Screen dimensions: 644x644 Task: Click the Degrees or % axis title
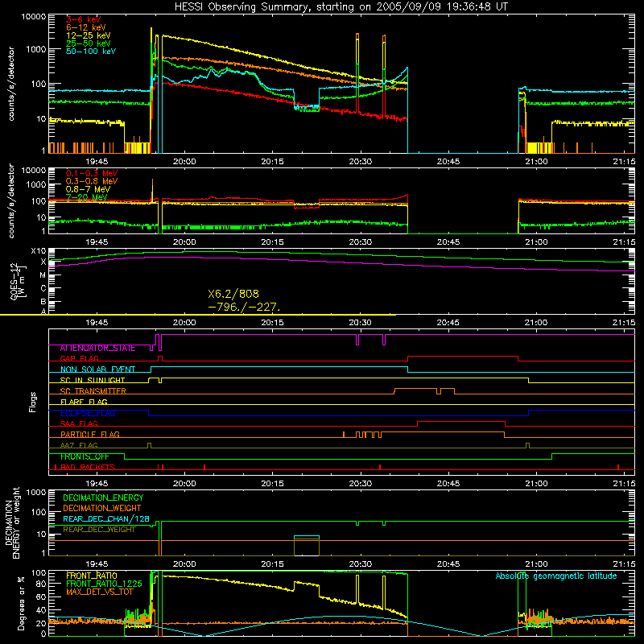[x=21, y=603]
